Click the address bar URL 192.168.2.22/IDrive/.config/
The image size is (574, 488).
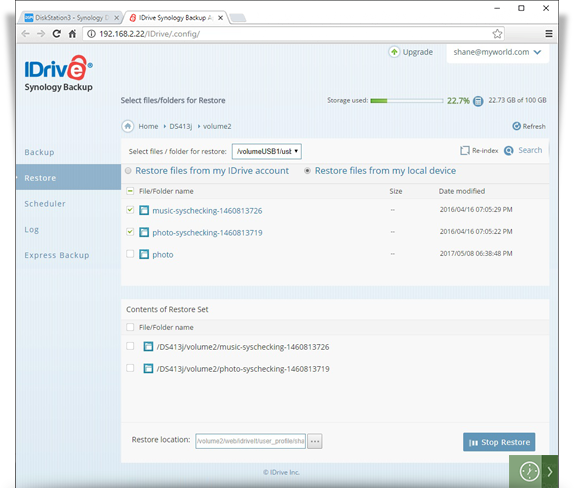pos(149,34)
